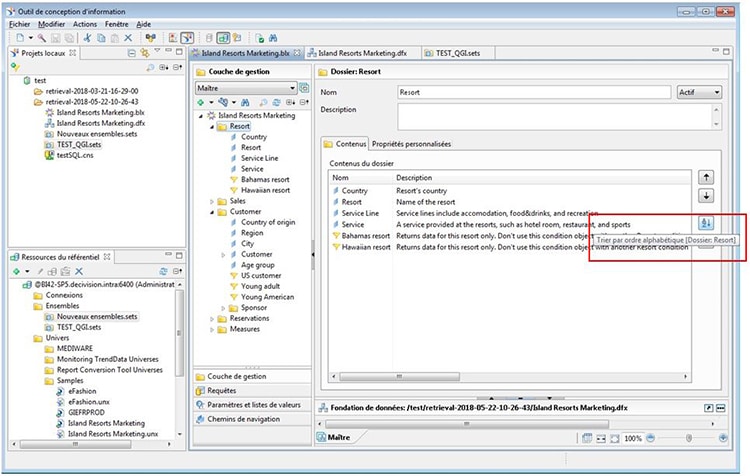Click the collapse all icon in Couche de gestion toolbar
This screenshot has height=476, width=750.
pyautogui.click(x=304, y=102)
